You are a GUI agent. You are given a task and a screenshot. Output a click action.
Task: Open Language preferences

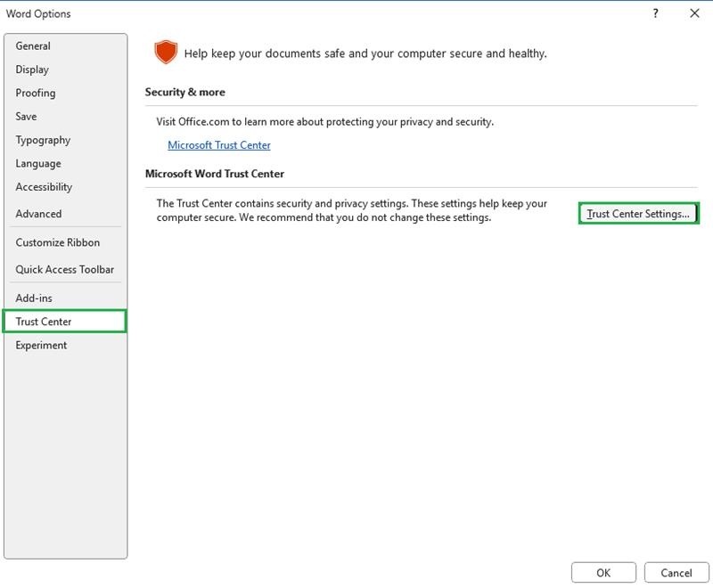pyautogui.click(x=39, y=163)
